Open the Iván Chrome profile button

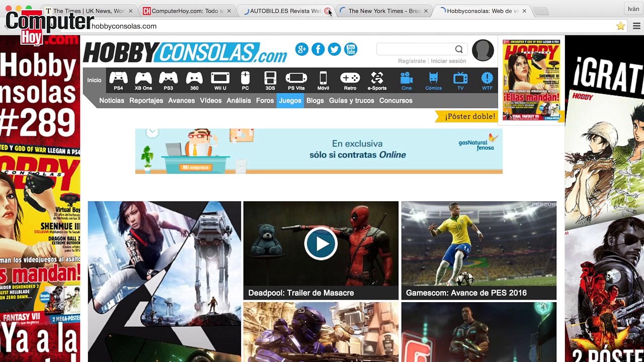tap(633, 9)
